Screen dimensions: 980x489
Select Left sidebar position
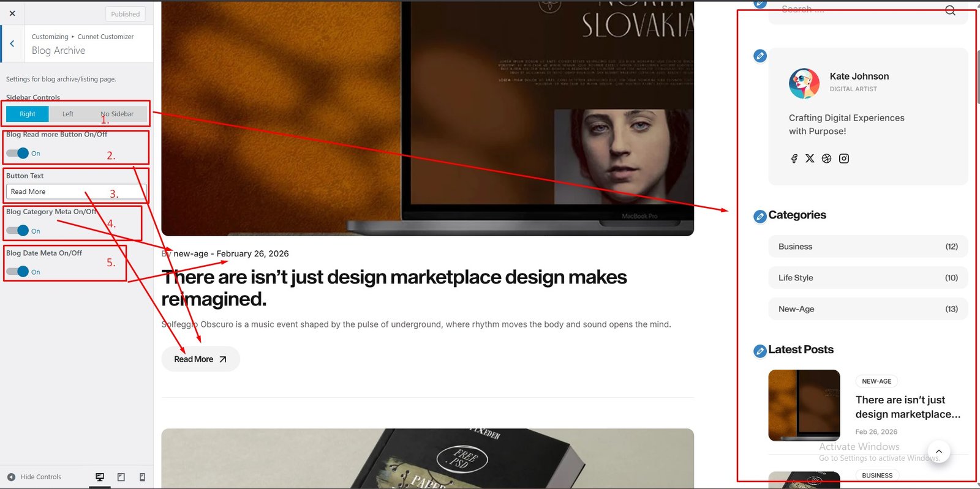click(68, 114)
